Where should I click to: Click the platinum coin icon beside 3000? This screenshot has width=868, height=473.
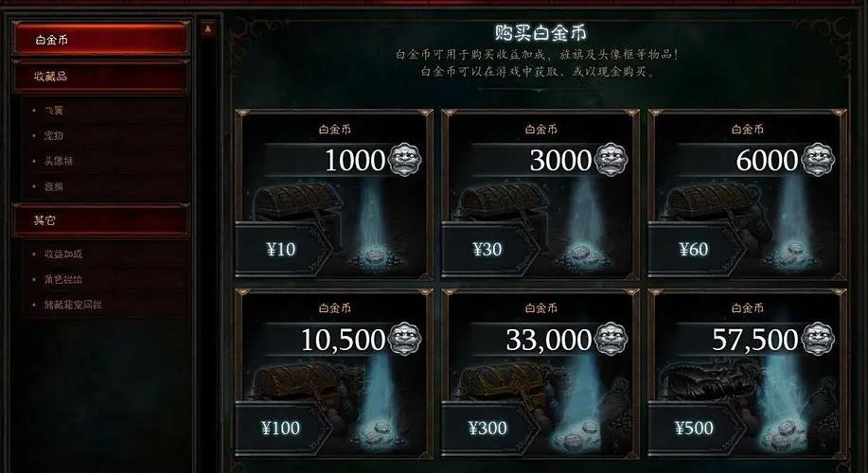pos(611,160)
